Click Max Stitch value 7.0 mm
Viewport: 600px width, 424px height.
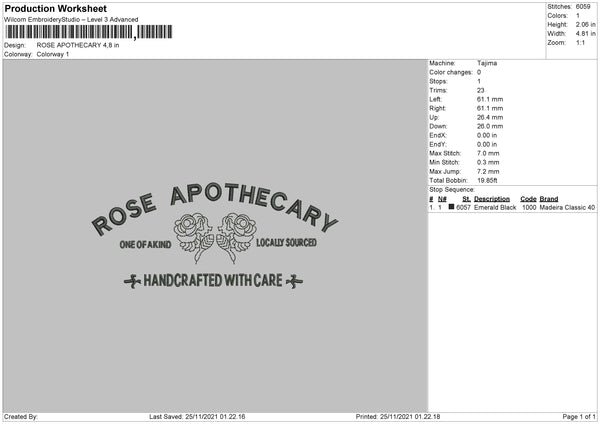488,153
